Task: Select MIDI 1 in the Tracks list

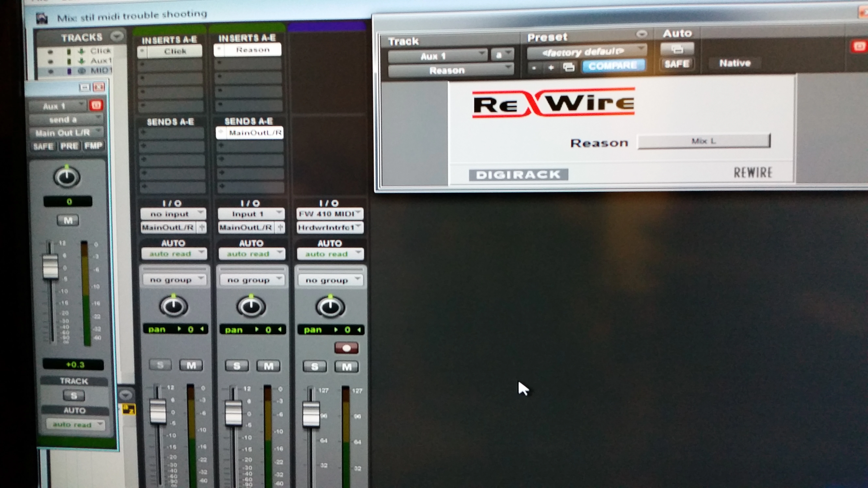Action: pos(100,71)
